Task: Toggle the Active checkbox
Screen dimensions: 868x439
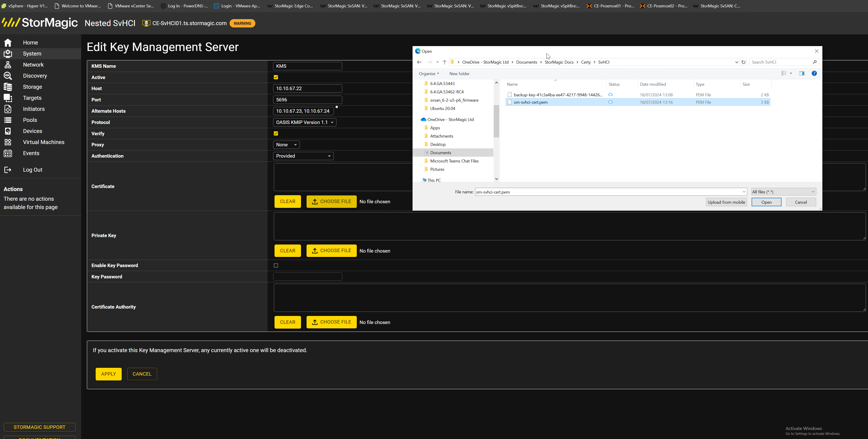Action: (276, 77)
